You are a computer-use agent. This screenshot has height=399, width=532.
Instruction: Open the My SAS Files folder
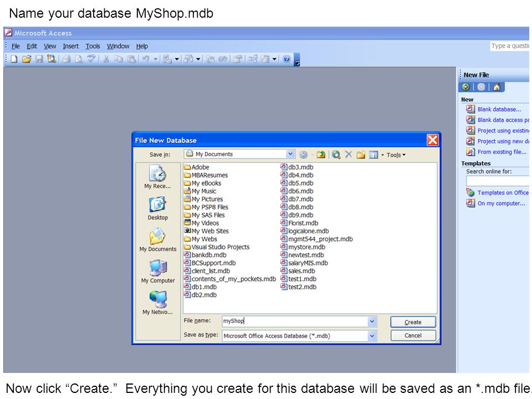click(x=204, y=215)
